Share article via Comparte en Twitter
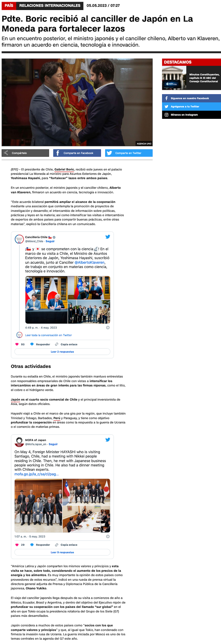The image size is (221, 644). (129, 153)
